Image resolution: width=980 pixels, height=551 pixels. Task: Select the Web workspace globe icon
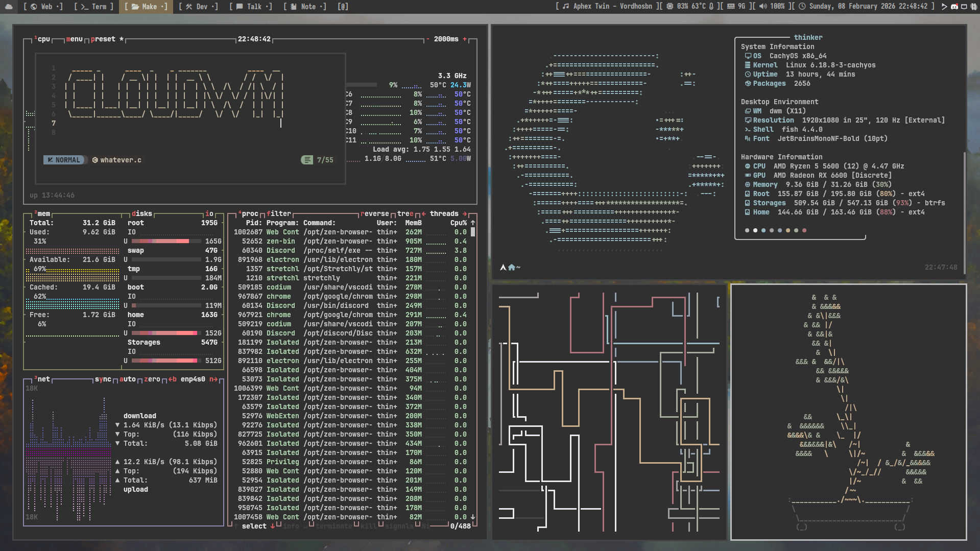pos(34,7)
